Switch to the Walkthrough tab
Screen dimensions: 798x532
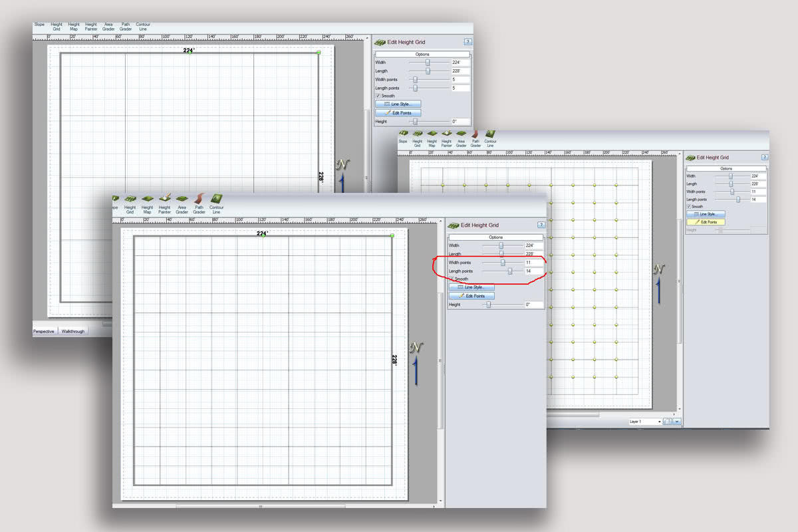coord(73,331)
